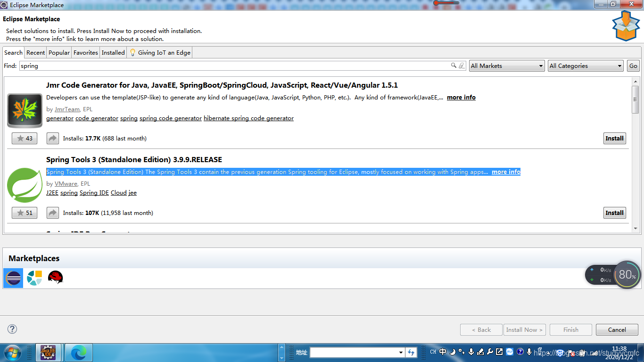Viewport: 644px width, 362px height.
Task: Click the IME Chinese mode icon
Action: click(443, 352)
